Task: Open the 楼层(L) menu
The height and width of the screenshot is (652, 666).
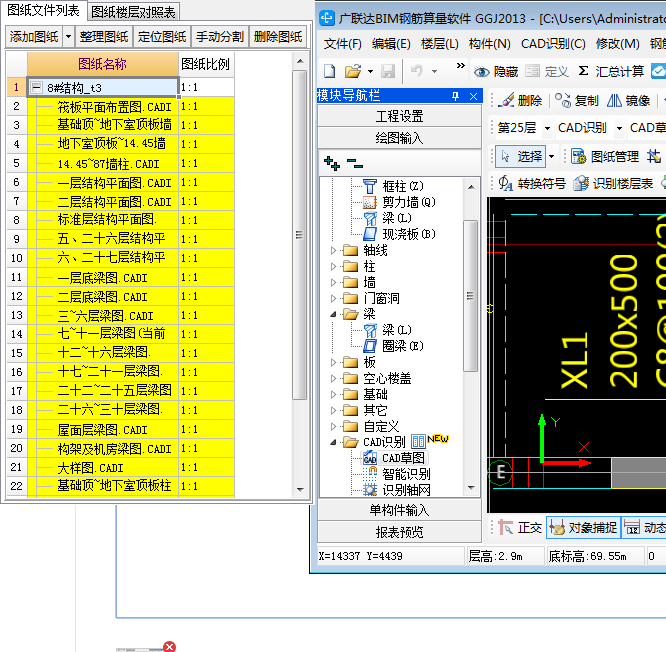Action: coord(440,44)
